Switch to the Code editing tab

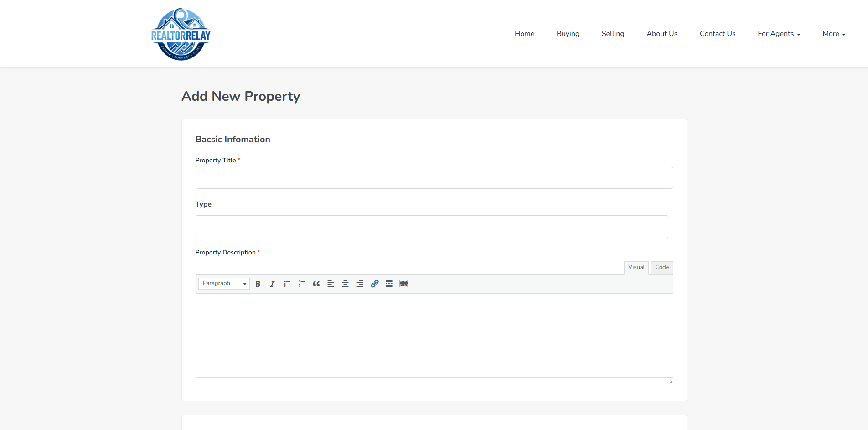click(x=661, y=267)
